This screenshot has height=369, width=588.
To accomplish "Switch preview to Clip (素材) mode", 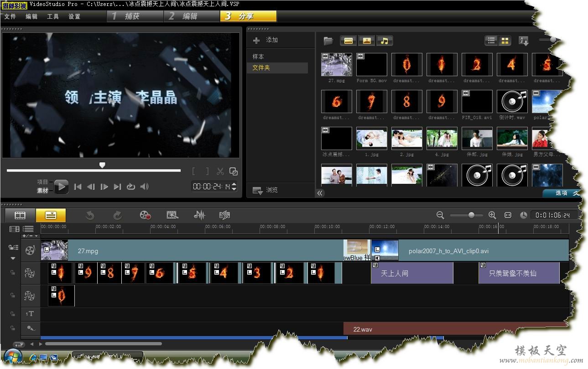I will tap(42, 191).
